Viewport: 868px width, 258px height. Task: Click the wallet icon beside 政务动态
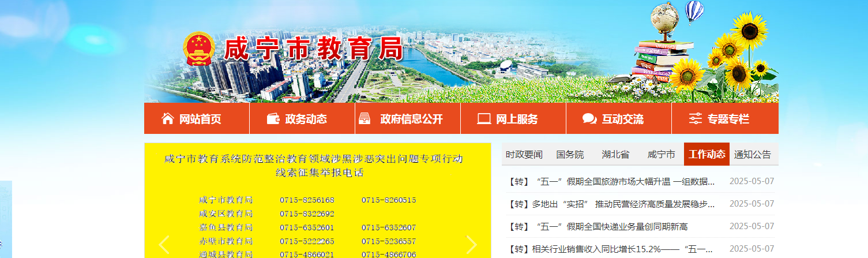273,119
